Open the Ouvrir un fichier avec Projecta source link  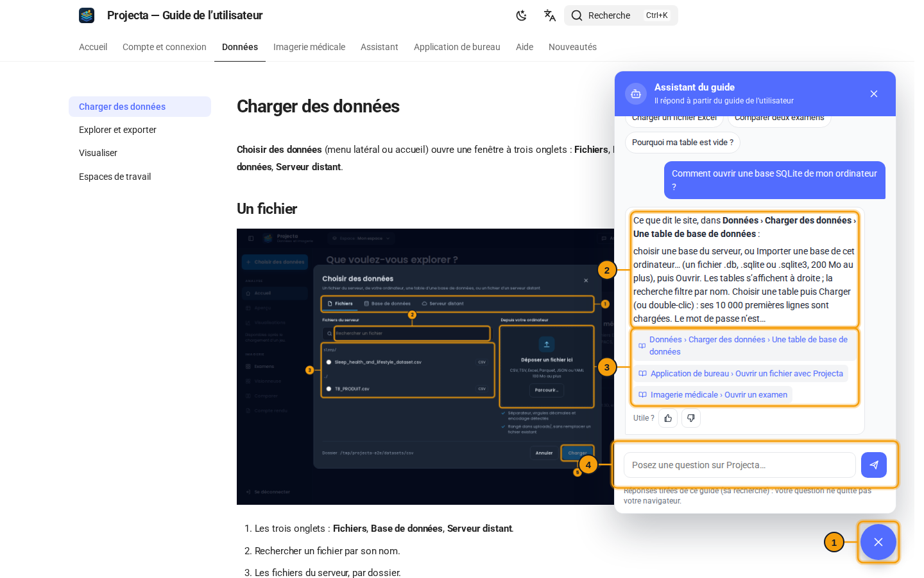coord(740,374)
